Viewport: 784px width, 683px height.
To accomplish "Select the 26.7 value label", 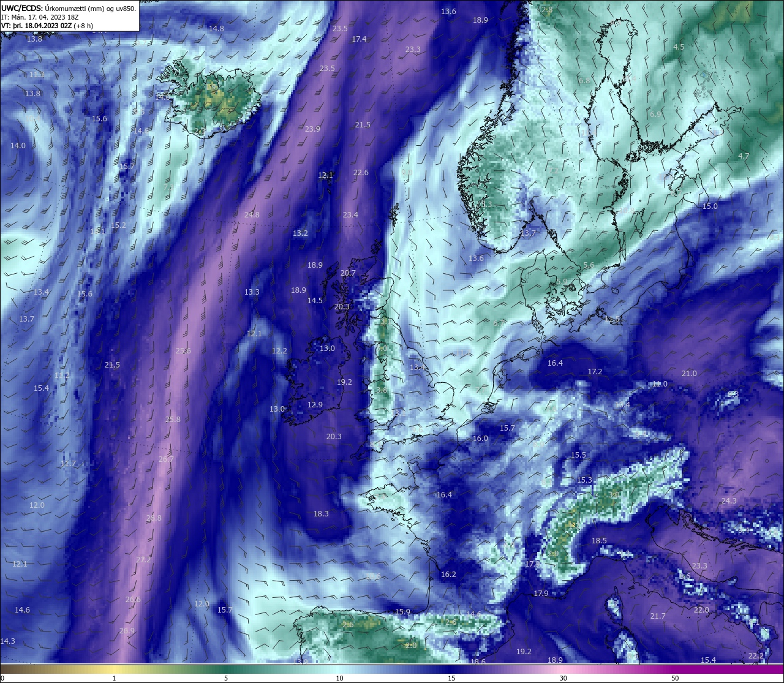I will tap(166, 459).
